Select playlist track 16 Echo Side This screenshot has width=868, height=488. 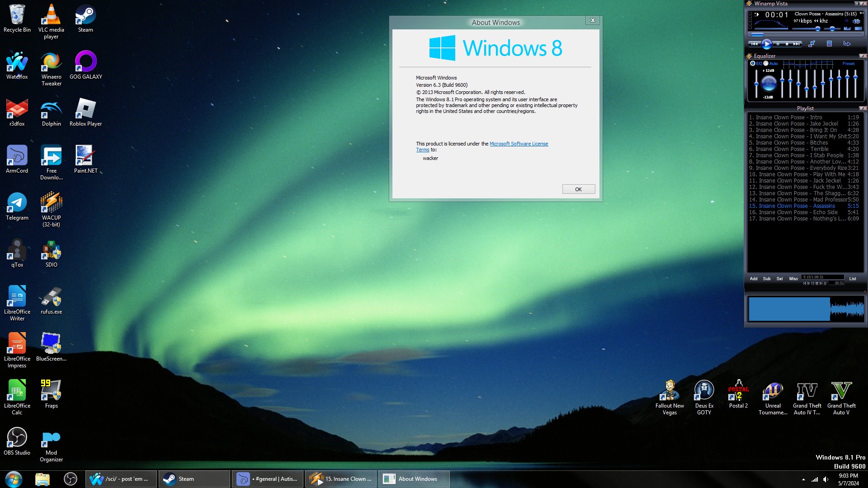(x=804, y=212)
